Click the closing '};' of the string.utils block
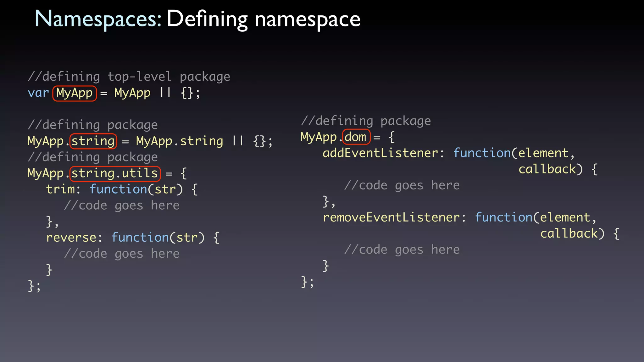 (34, 286)
